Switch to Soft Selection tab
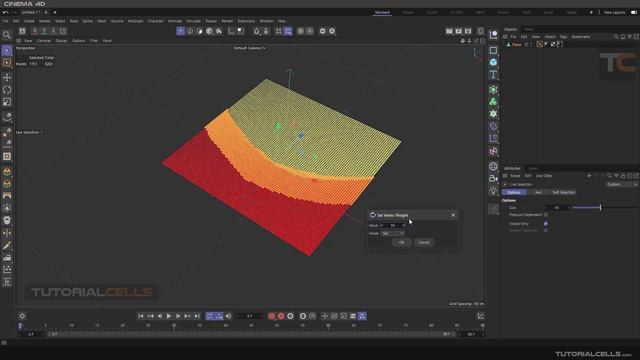Image resolution: width=640 pixels, height=360 pixels. 563,192
